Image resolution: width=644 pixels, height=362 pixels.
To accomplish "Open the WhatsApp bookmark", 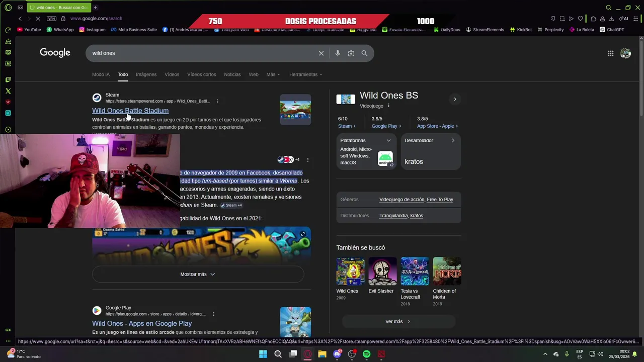I will 60,30.
